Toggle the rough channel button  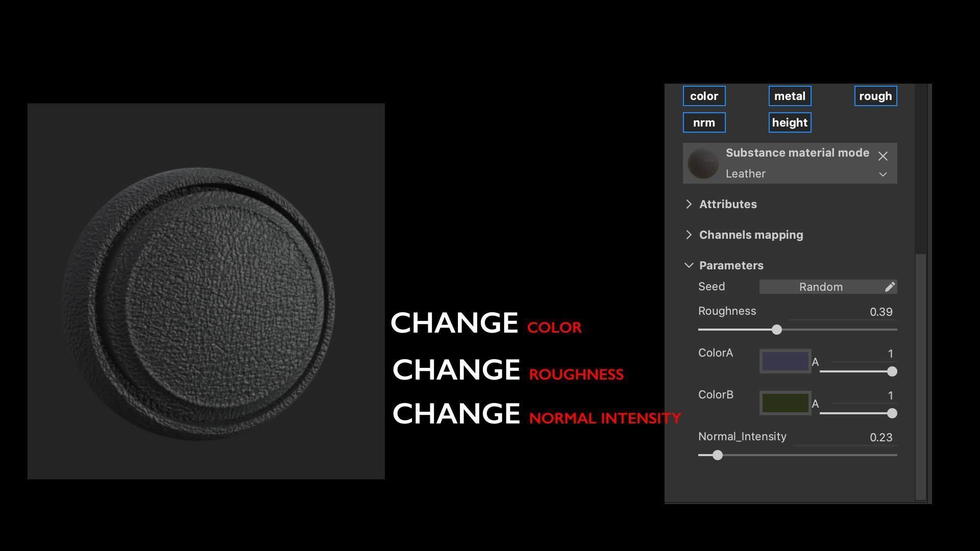[x=875, y=96]
